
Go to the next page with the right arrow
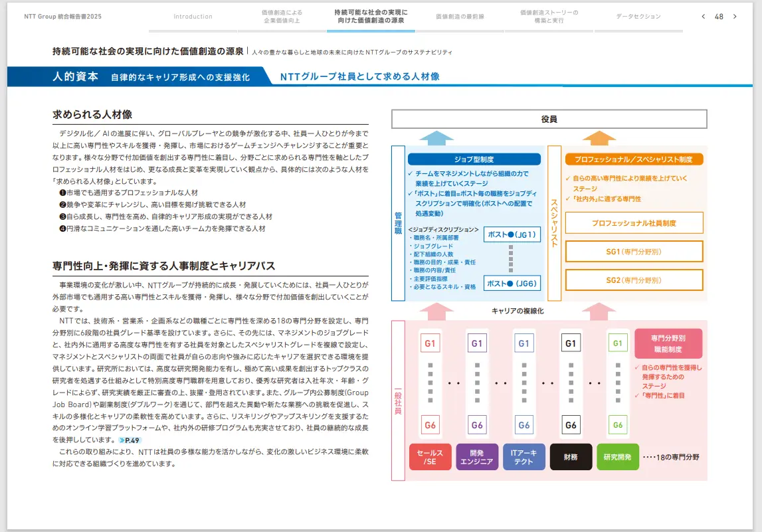click(x=735, y=15)
